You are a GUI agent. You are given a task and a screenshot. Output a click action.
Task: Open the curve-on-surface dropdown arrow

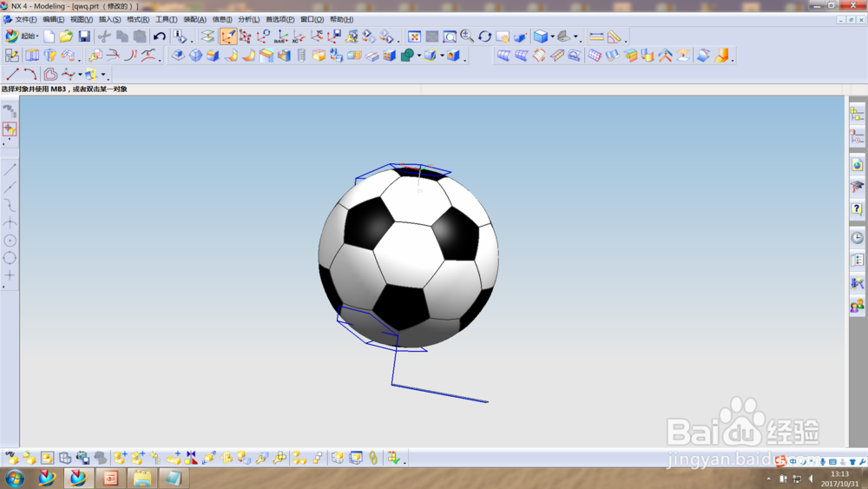(x=103, y=75)
